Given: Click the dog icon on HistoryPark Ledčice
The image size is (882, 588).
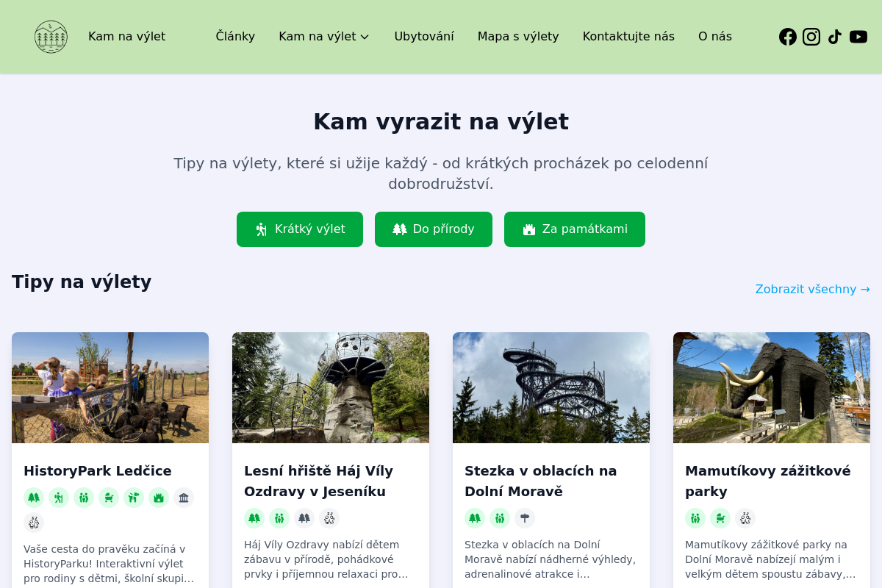Looking at the screenshot, I should click(x=134, y=498).
